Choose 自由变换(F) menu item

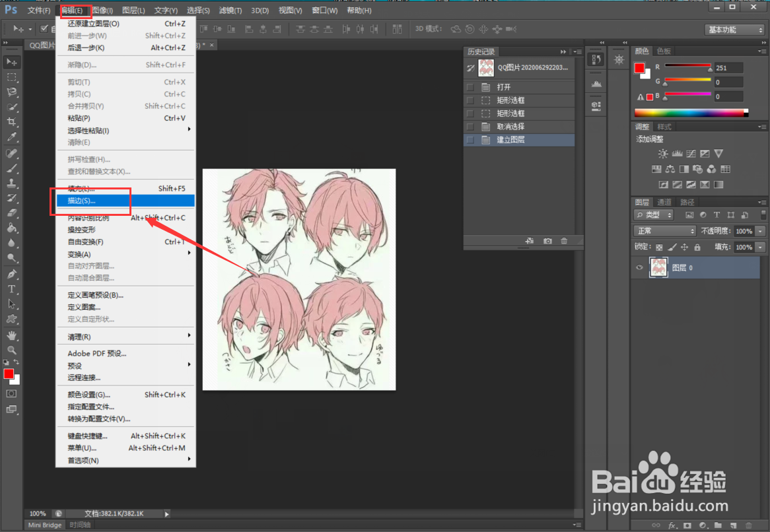125,242
